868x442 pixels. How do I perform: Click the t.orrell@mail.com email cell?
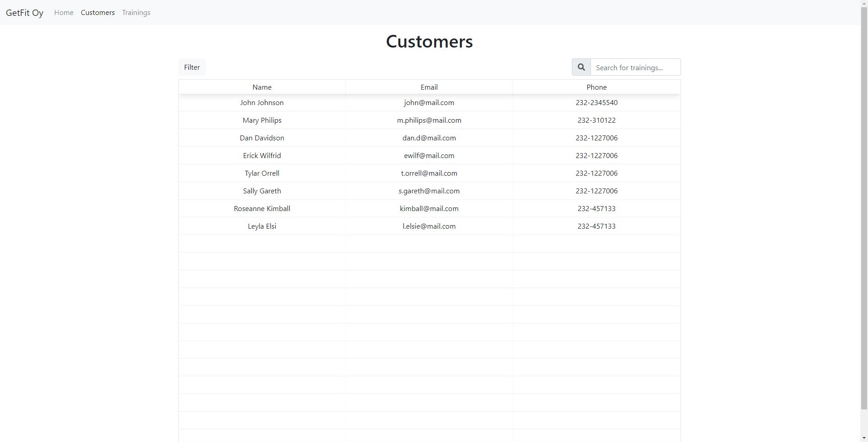click(429, 173)
